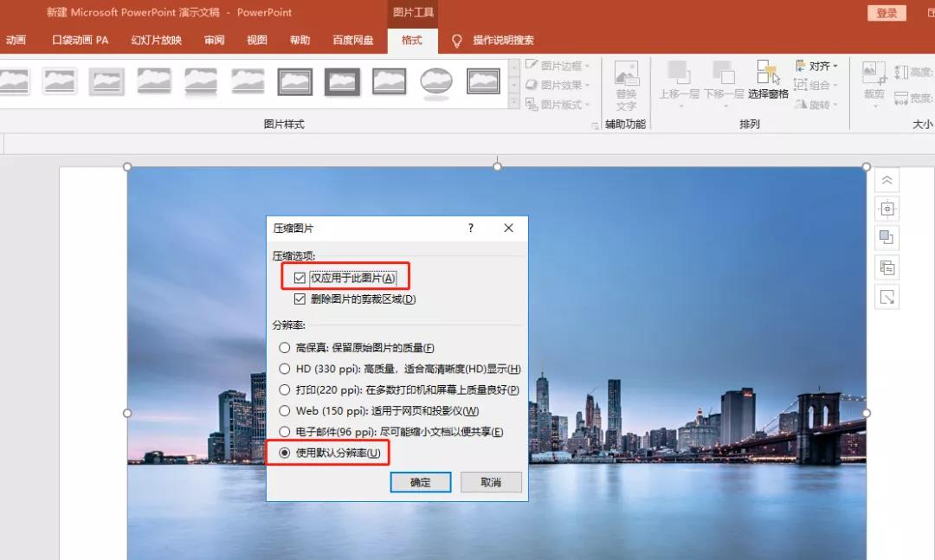Viewport: 935px width, 560px height.
Task: Open 图片版式 dropdown
Action: 558,105
